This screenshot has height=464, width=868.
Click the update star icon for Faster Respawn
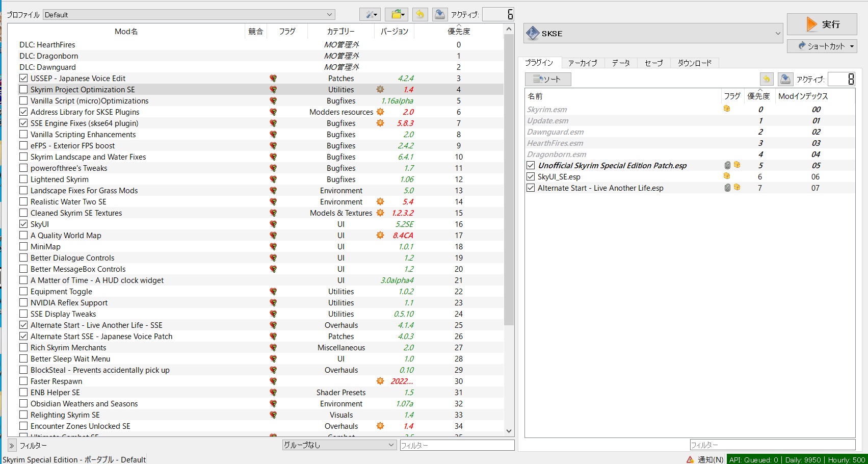click(x=380, y=381)
